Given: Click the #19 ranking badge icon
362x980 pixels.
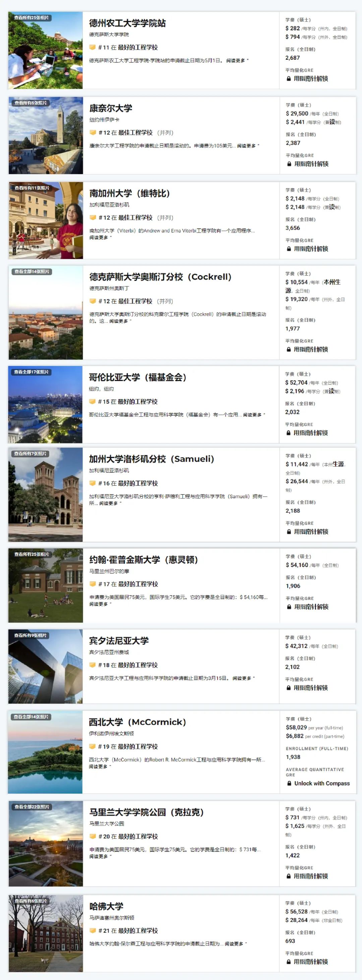Looking at the screenshot, I should (92, 747).
